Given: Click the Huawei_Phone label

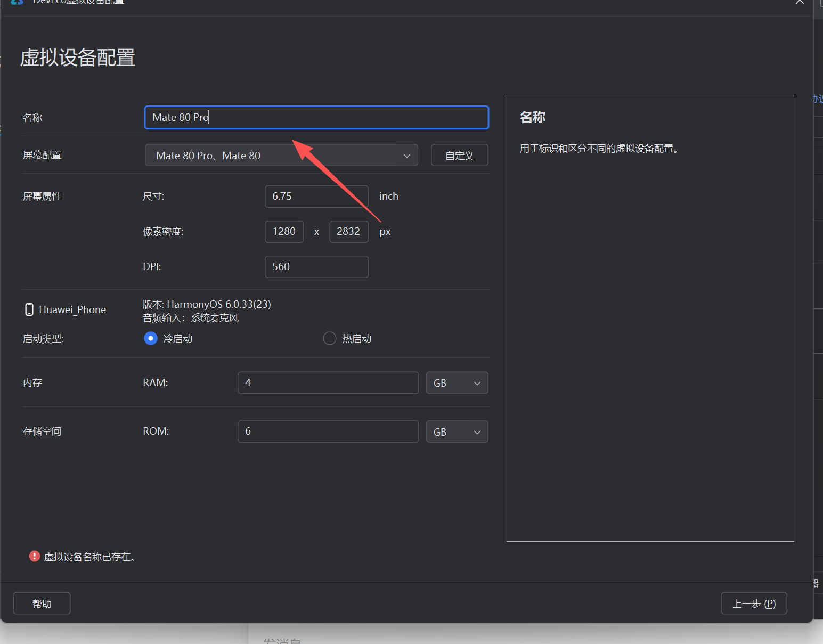Looking at the screenshot, I should (x=72, y=309).
